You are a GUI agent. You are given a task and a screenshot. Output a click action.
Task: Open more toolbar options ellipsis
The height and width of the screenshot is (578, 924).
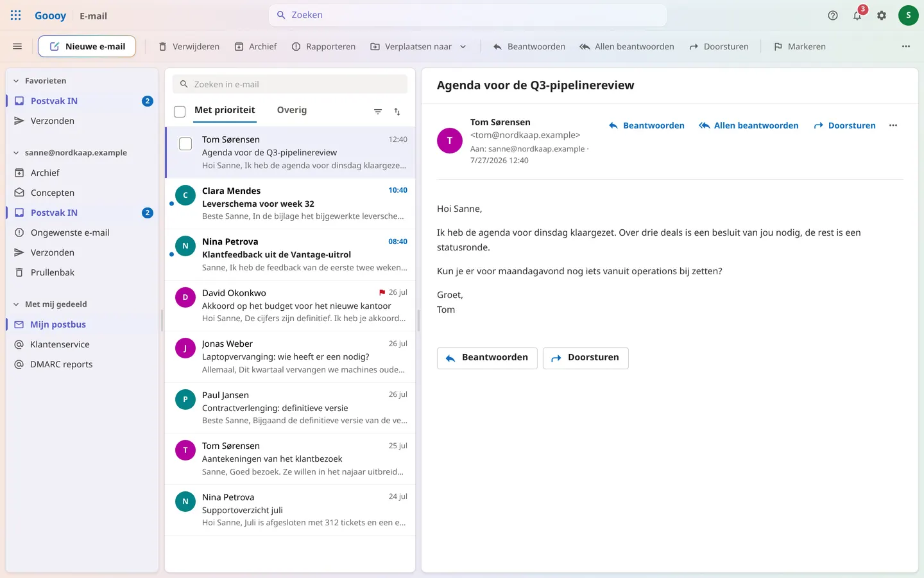pyautogui.click(x=906, y=46)
